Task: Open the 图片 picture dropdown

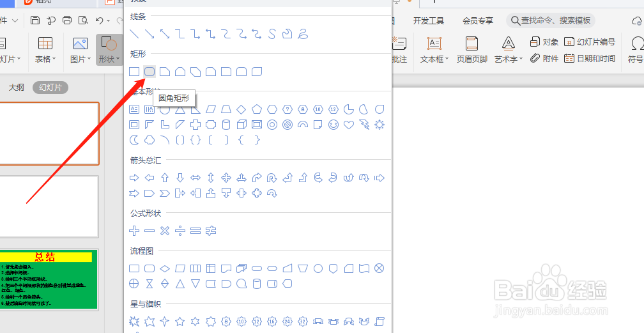Action: (x=80, y=50)
